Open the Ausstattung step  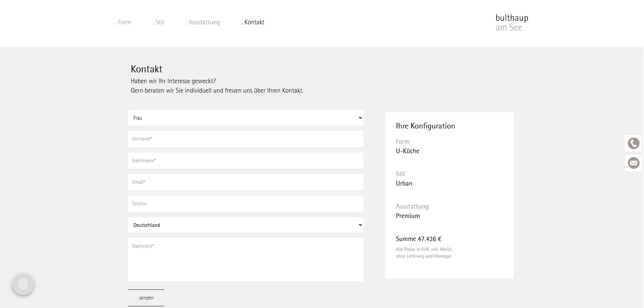pos(203,22)
